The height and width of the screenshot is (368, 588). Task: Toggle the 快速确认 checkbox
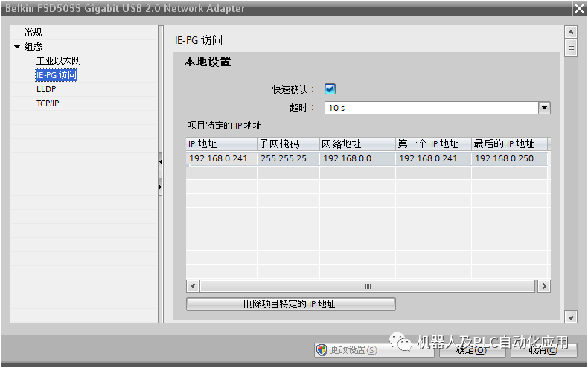(330, 89)
